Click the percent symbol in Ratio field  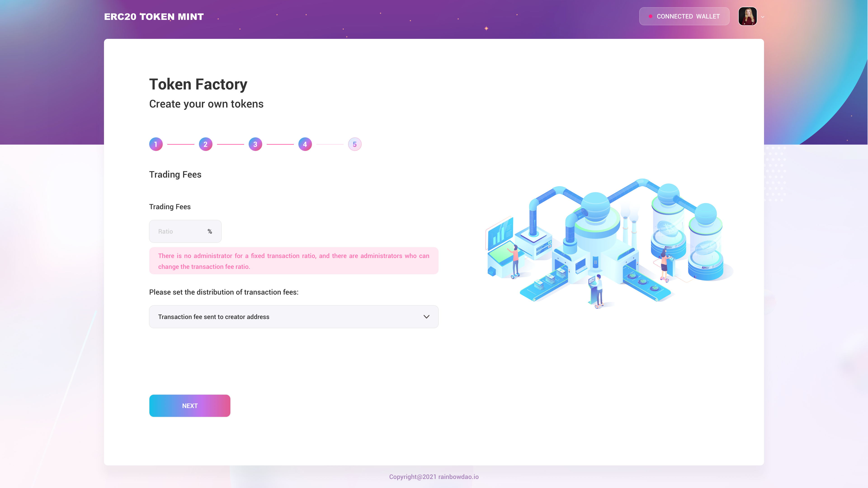click(x=210, y=231)
